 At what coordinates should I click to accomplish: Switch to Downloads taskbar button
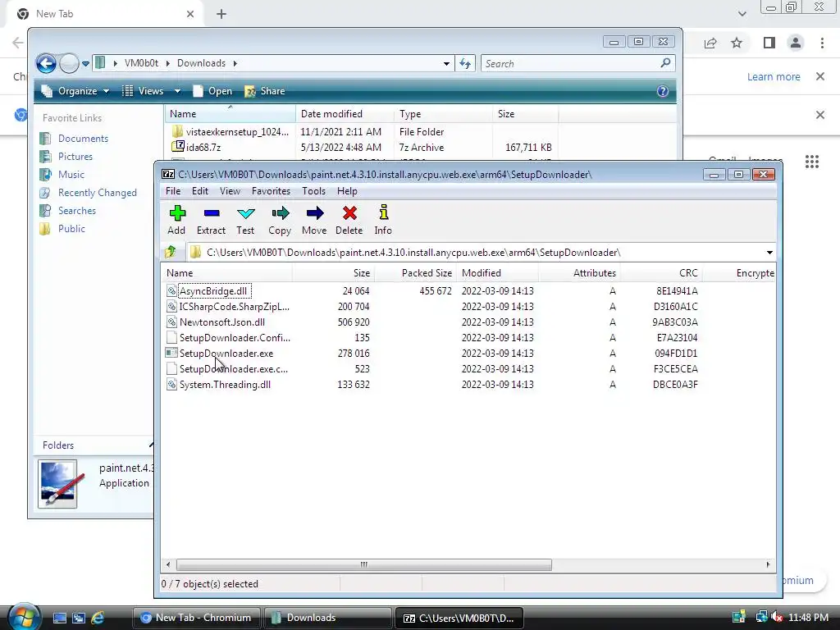pyautogui.click(x=328, y=618)
